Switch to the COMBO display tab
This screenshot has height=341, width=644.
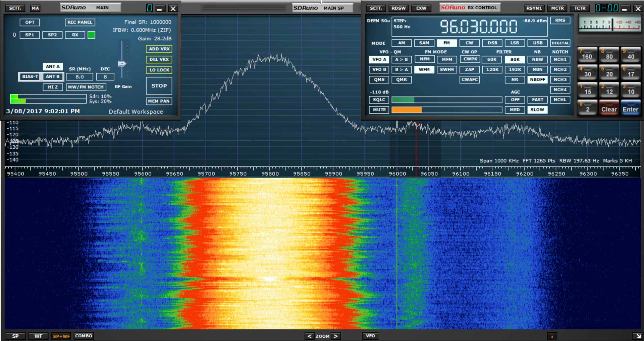[84, 336]
